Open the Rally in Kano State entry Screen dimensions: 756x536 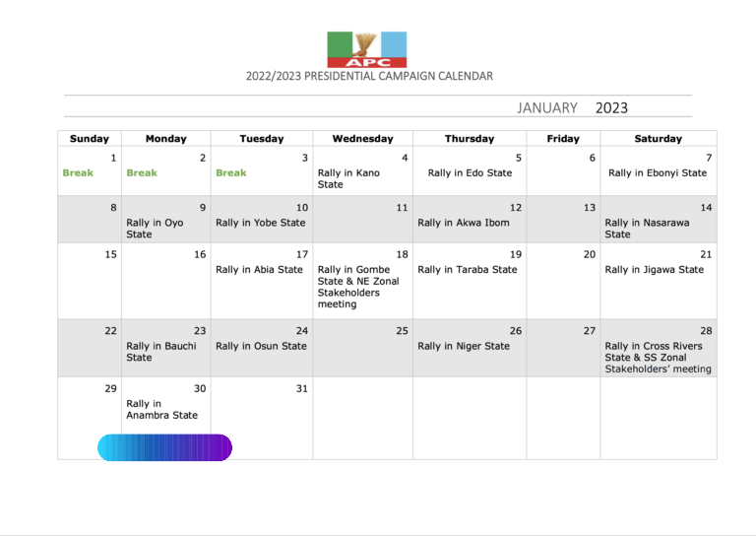(x=347, y=178)
